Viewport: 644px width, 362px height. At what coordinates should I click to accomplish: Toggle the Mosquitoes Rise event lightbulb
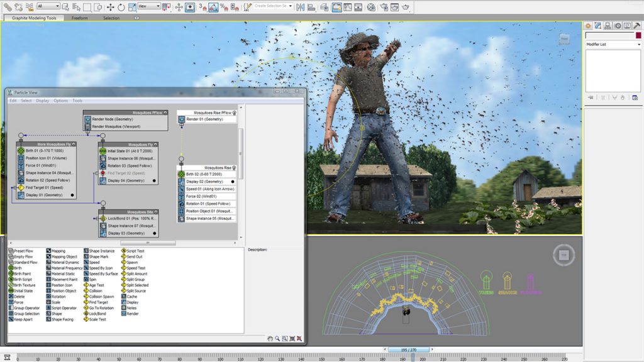tap(235, 168)
